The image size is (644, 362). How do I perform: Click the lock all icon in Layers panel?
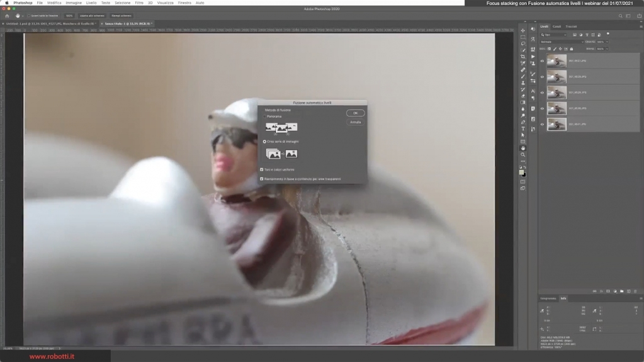coord(572,49)
